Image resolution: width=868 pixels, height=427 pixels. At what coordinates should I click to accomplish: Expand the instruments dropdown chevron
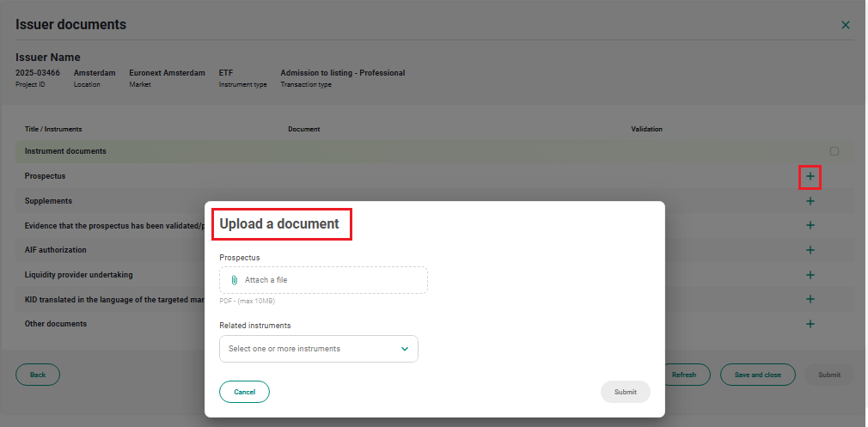click(x=405, y=349)
